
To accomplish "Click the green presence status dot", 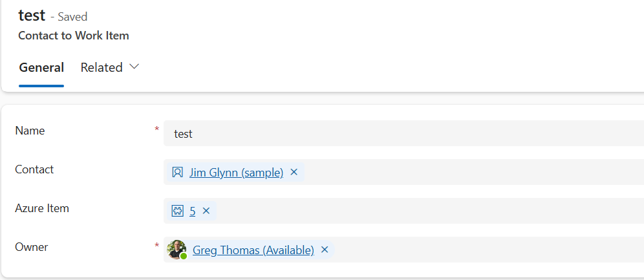I will click(x=184, y=256).
